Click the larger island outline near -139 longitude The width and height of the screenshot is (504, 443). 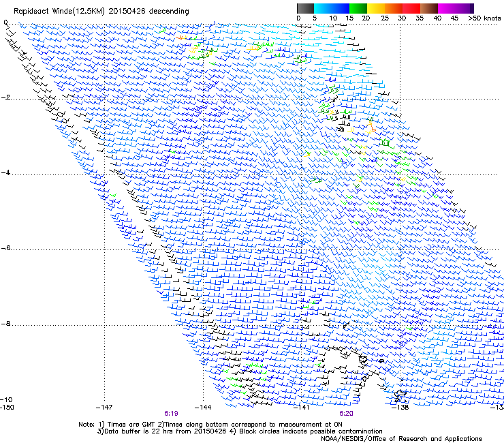click(363, 359)
